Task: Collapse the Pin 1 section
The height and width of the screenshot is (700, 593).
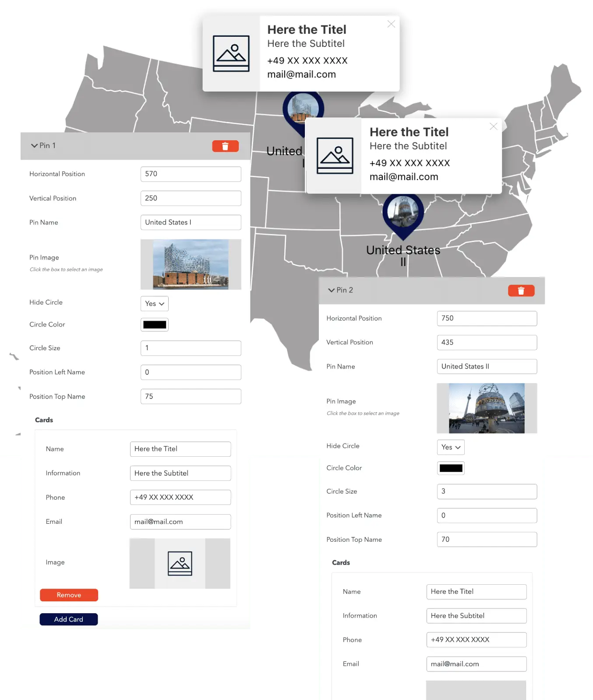Action: point(34,146)
